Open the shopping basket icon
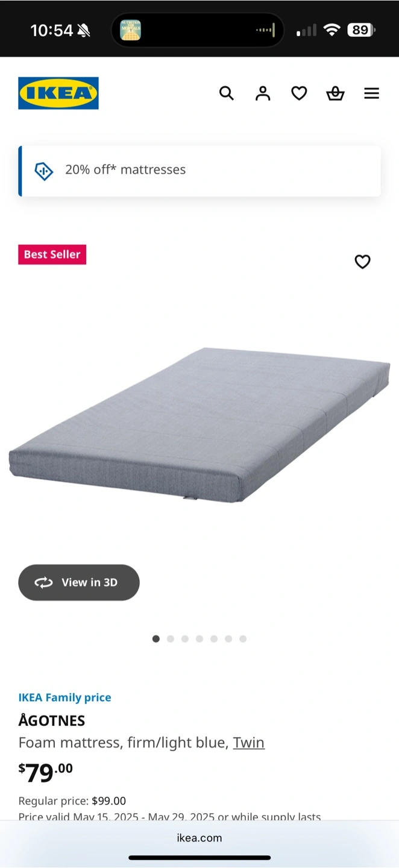 pyautogui.click(x=335, y=93)
